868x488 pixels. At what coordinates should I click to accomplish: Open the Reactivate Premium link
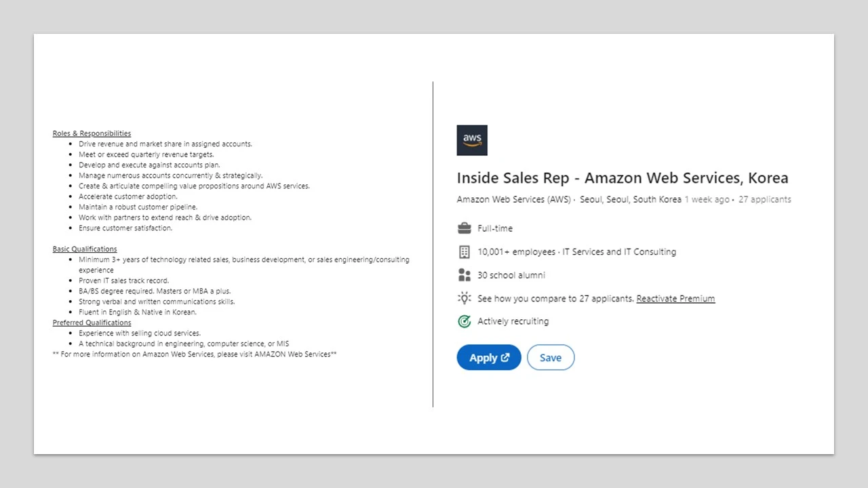point(675,298)
